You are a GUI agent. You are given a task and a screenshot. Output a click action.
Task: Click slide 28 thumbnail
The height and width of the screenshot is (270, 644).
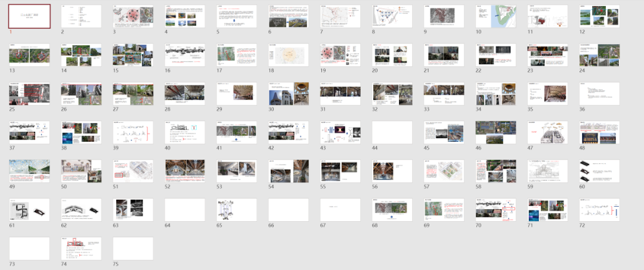(x=185, y=94)
